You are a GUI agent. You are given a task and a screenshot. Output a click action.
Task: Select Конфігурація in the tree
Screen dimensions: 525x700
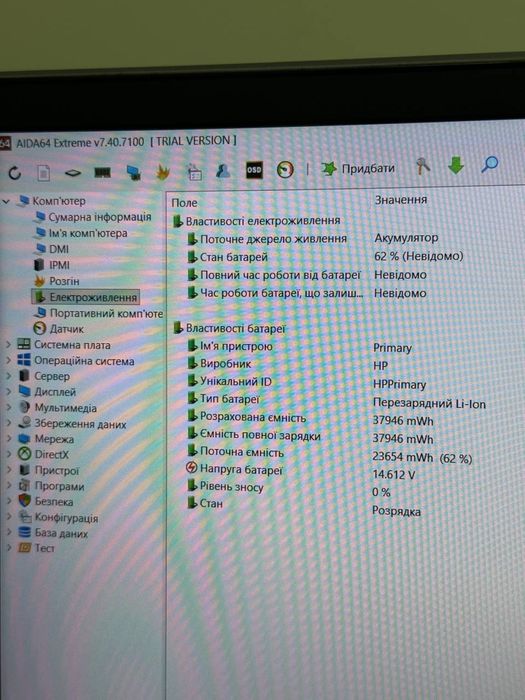click(66, 518)
